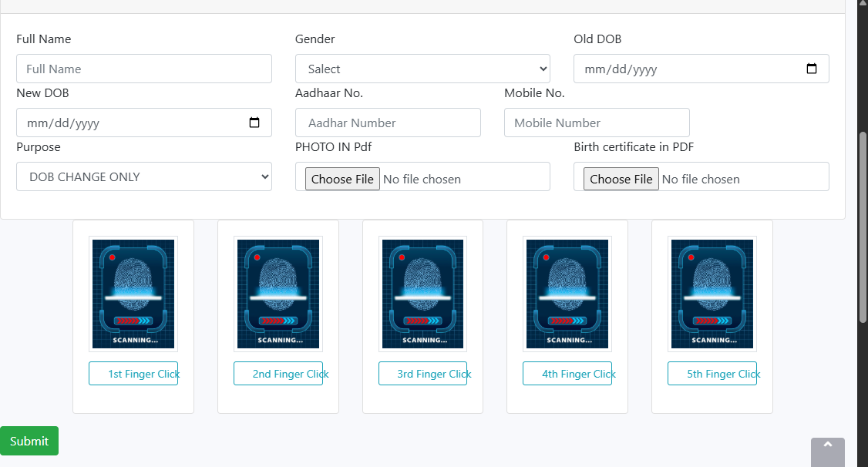The width and height of the screenshot is (868, 467).
Task: Open the Old DOB calendar picker icon
Action: [x=811, y=69]
